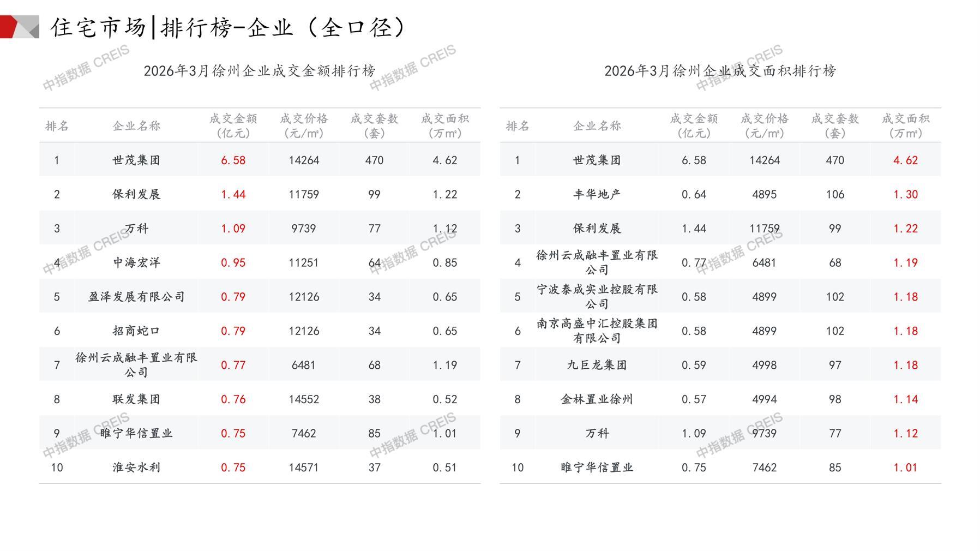Click the price value 14571
The height and width of the screenshot is (551, 980).
(304, 468)
